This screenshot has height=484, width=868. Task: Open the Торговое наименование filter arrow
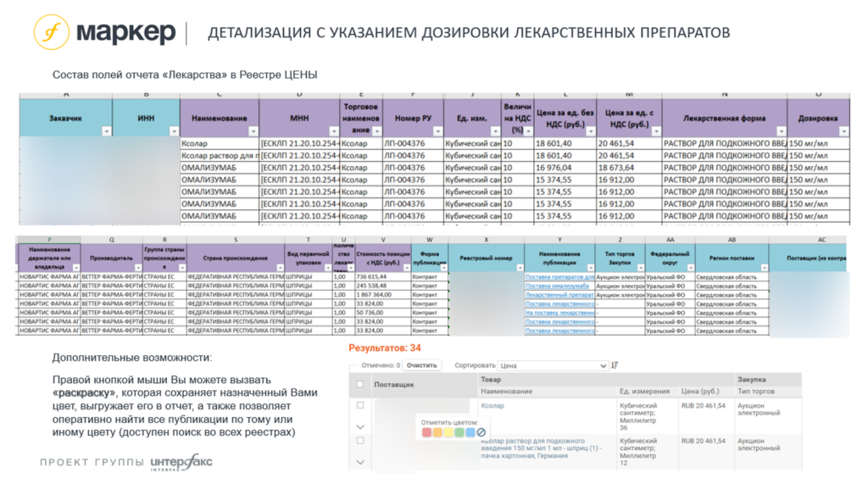pyautogui.click(x=377, y=131)
